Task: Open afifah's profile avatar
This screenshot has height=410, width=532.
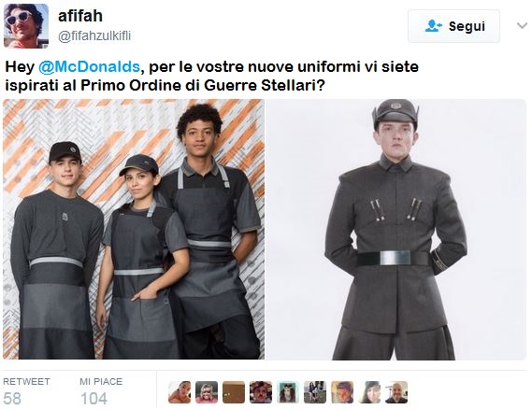Action: pos(26,26)
